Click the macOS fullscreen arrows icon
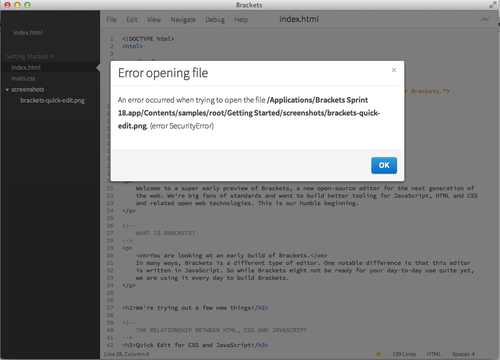This screenshot has height=360, width=500. click(x=492, y=5)
